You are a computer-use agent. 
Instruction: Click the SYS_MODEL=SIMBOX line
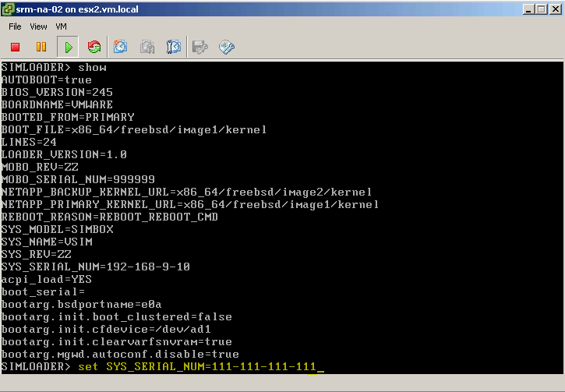[x=58, y=229]
